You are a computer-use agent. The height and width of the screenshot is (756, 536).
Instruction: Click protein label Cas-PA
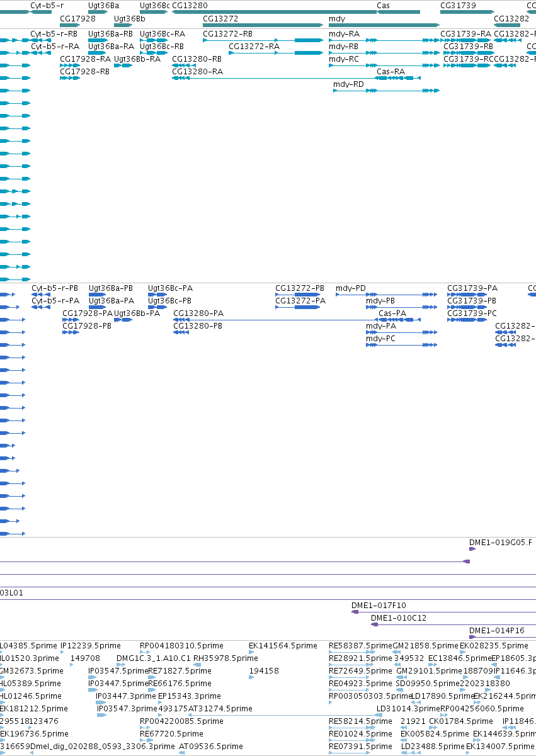392,313
